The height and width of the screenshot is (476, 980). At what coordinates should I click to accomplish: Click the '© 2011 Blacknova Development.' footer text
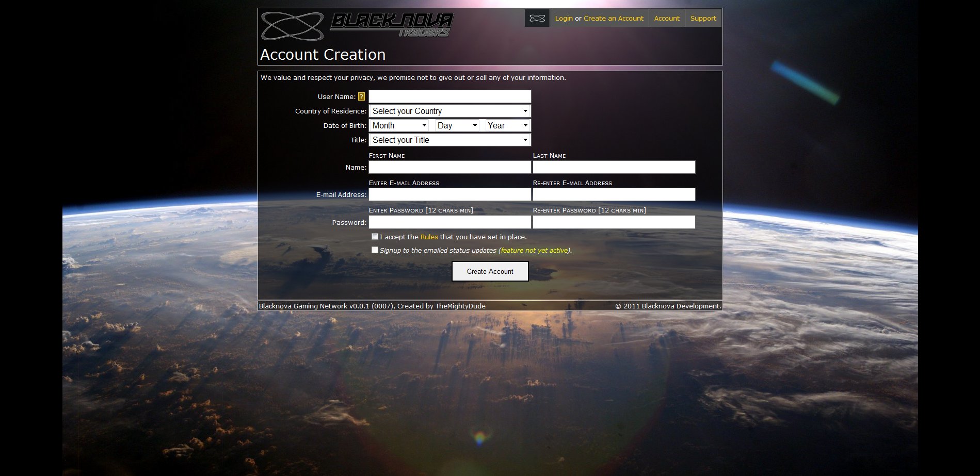[668, 306]
